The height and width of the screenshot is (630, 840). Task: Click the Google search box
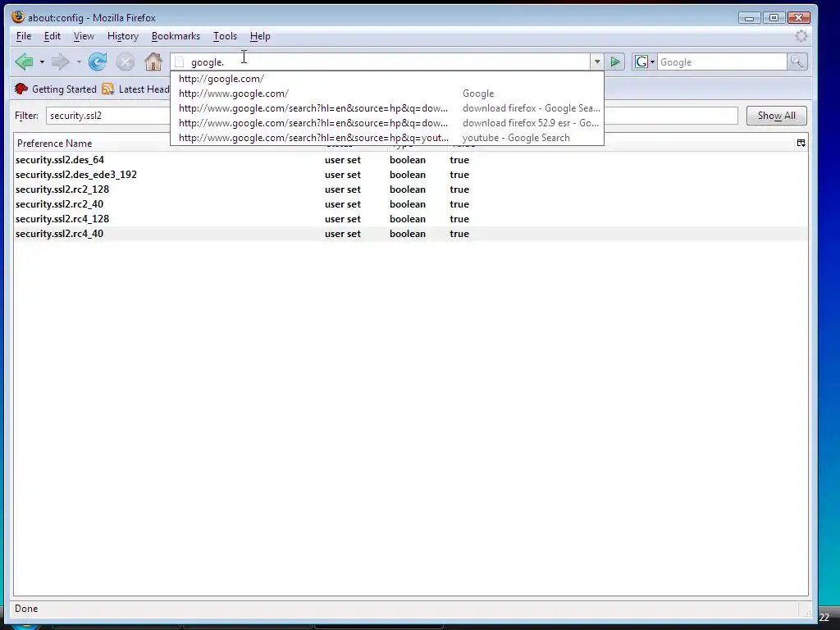coord(722,62)
